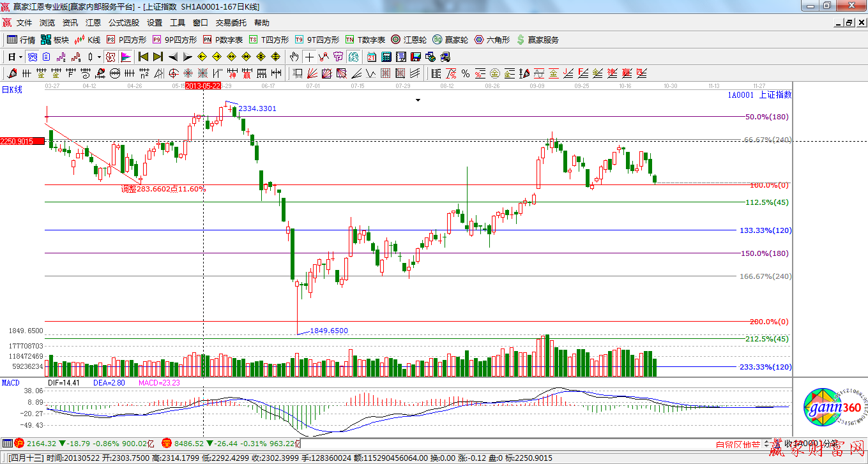Toggle the pressed flag chart-mode button
868x464 pixels.
125,57
